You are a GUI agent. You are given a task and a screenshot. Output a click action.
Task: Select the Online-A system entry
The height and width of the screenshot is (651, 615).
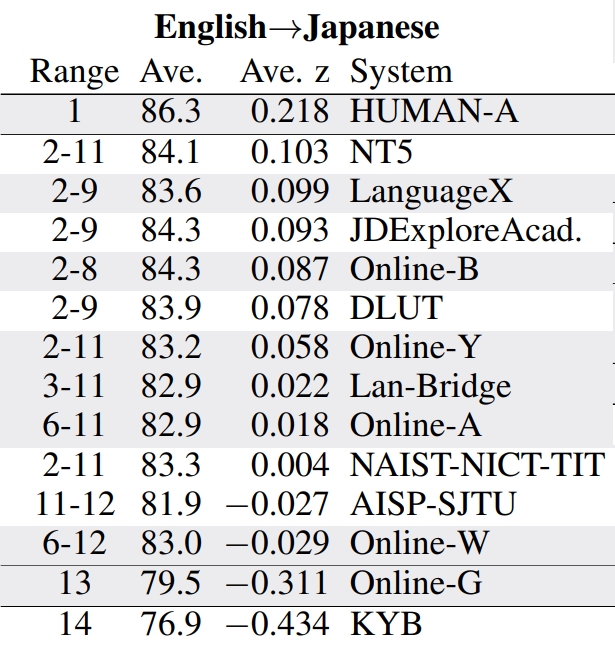click(x=415, y=426)
